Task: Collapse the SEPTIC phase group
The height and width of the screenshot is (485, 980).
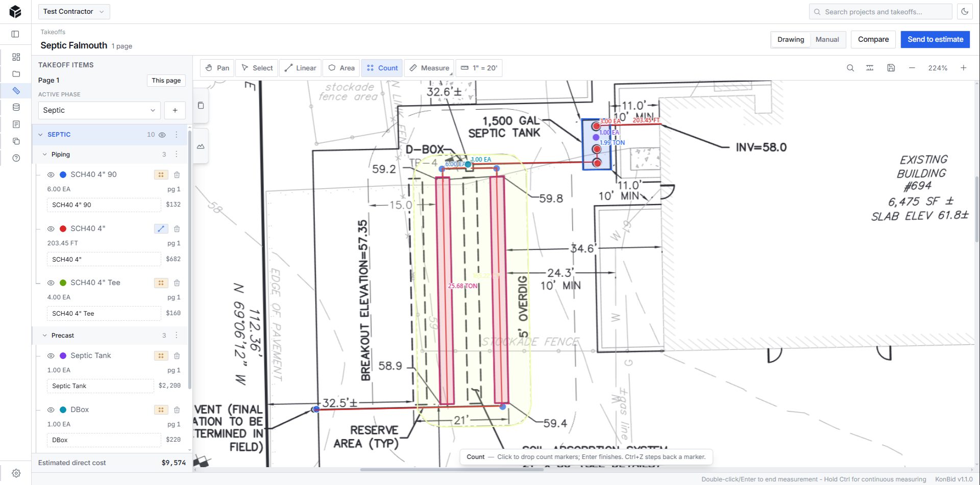Action: click(x=41, y=135)
